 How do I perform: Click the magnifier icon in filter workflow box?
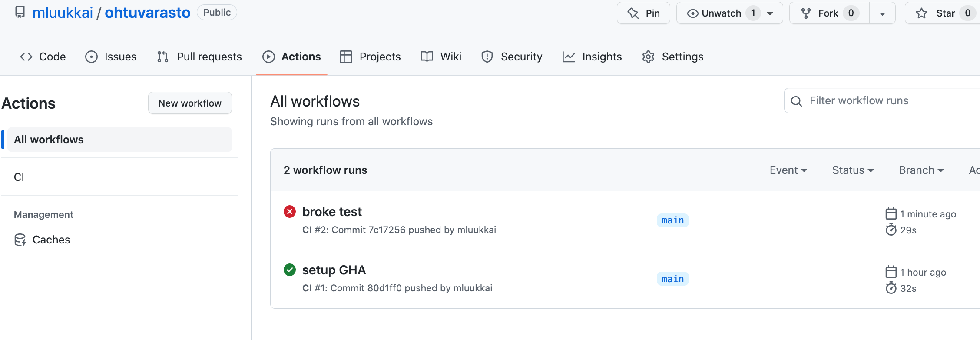(x=796, y=101)
